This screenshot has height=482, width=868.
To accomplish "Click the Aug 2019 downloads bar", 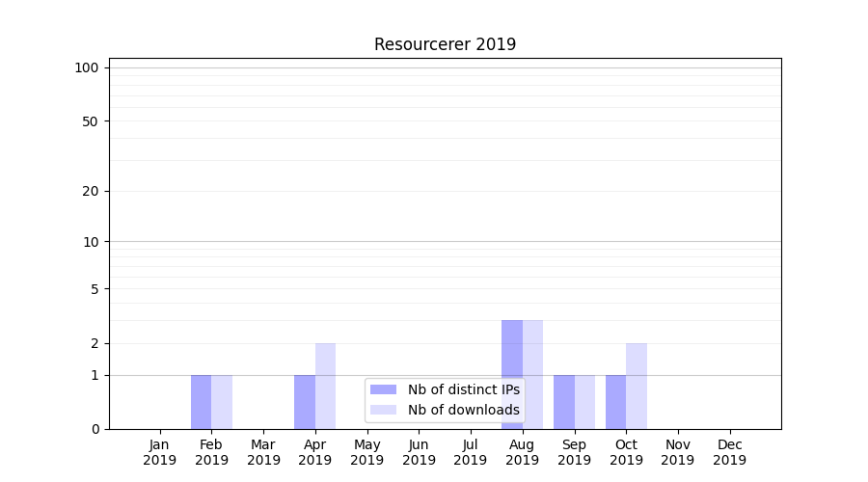I will tap(532, 374).
